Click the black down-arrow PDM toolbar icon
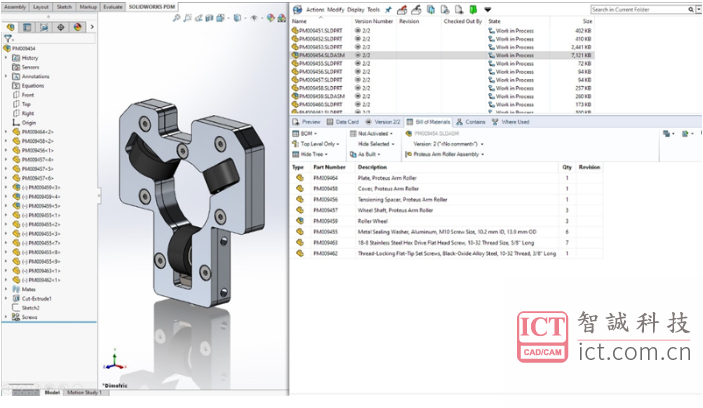Screen dimensions: 703x408 (x=487, y=9)
